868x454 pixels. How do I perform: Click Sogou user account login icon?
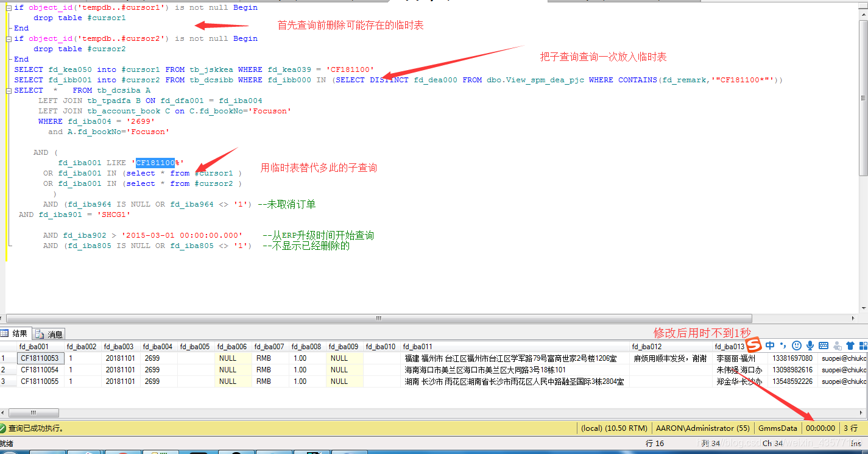tap(838, 346)
